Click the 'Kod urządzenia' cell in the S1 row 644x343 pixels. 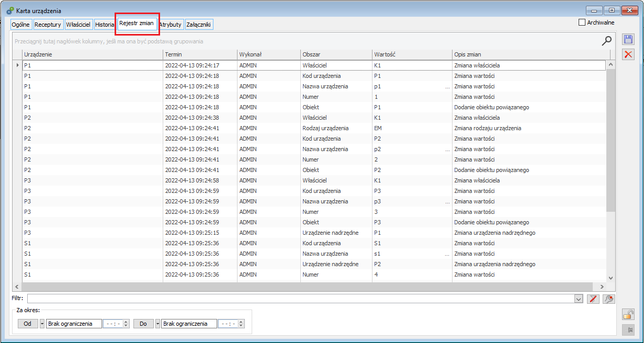(x=336, y=243)
